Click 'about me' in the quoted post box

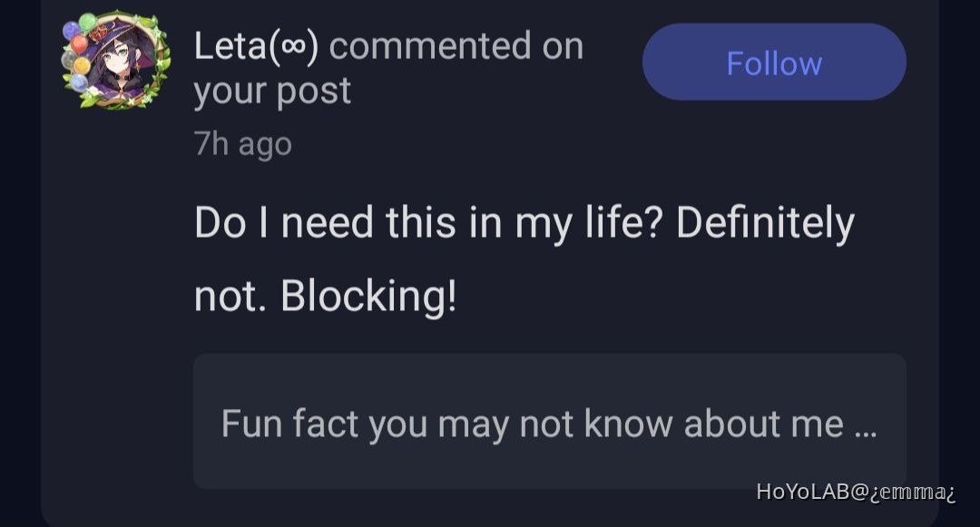click(x=764, y=424)
